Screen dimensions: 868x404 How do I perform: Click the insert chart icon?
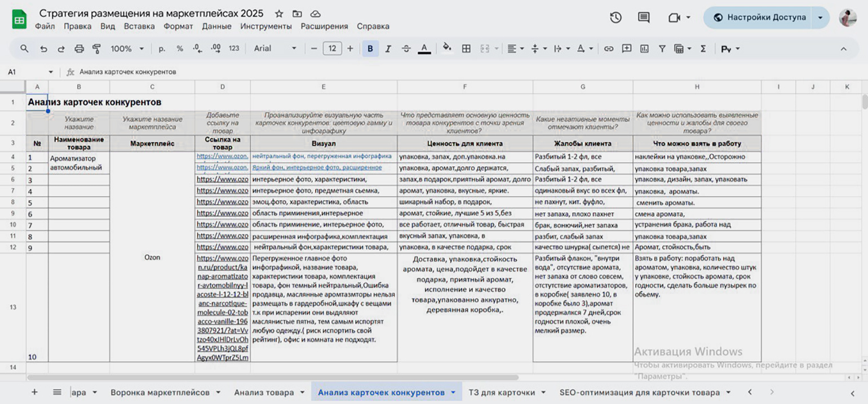[x=644, y=49]
